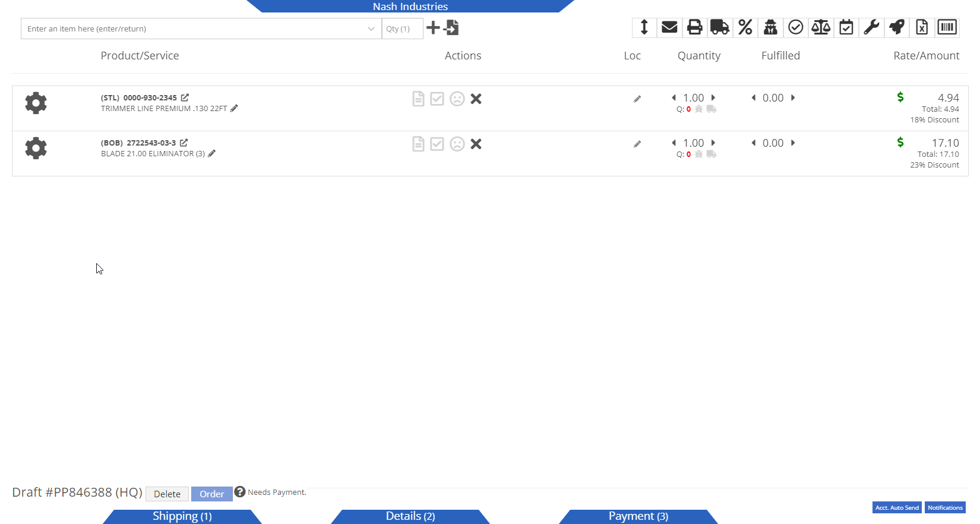Toggle checkmark action on TRIMMER LINE row

coord(437,99)
